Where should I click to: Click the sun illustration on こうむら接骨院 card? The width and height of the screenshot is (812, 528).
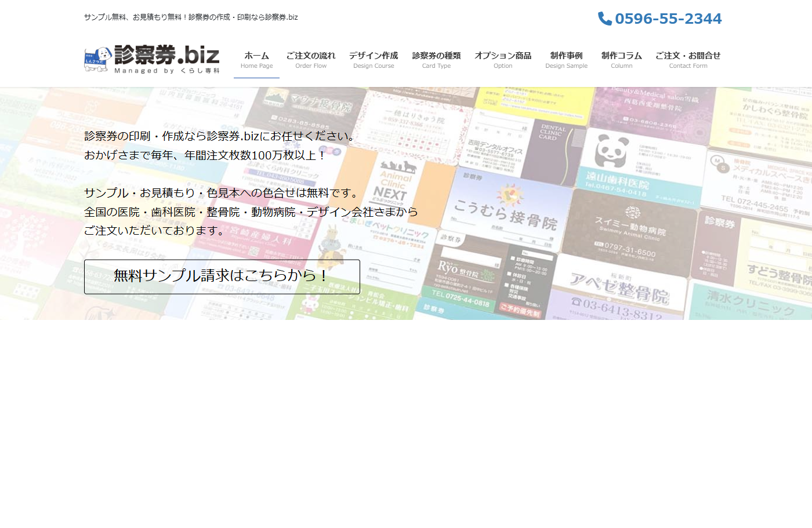[x=509, y=195]
